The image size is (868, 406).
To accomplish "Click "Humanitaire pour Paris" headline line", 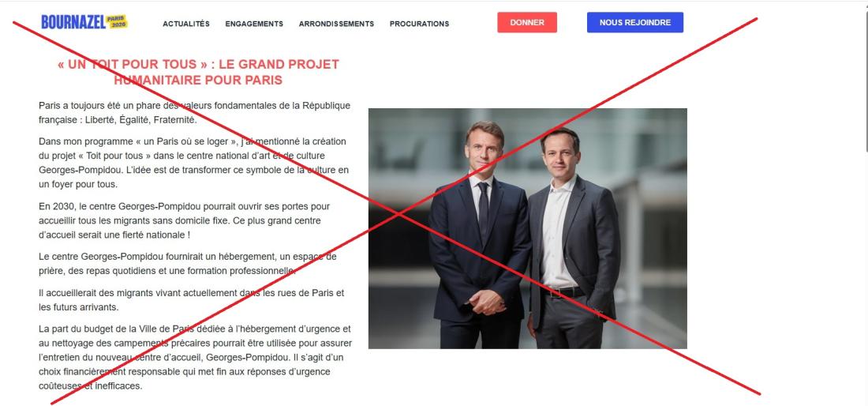I will coord(198,81).
